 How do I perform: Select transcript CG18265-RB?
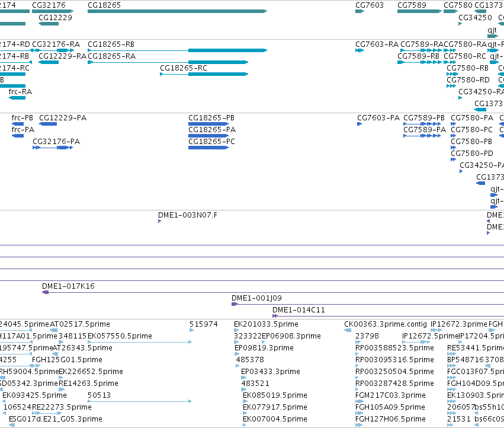tap(178, 50)
